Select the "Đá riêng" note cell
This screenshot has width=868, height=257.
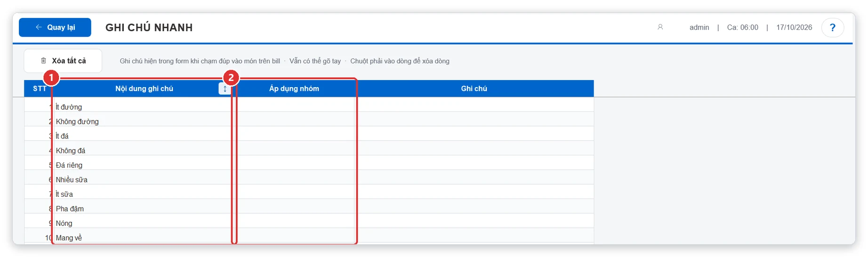pos(144,163)
